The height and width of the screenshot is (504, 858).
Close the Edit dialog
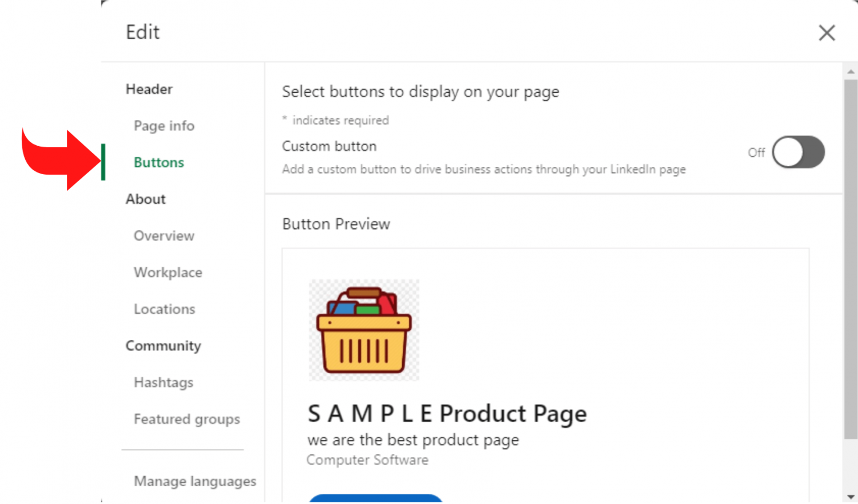tap(827, 33)
